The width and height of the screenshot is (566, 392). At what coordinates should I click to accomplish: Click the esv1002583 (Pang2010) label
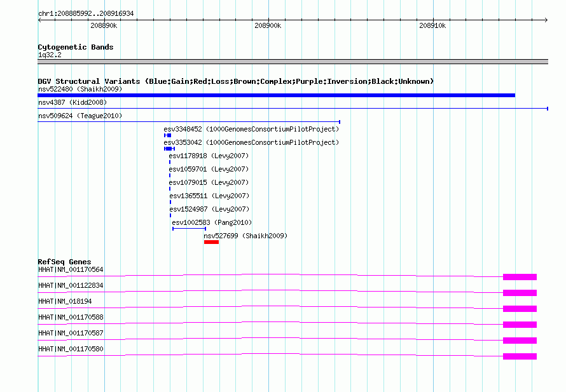[x=212, y=222]
